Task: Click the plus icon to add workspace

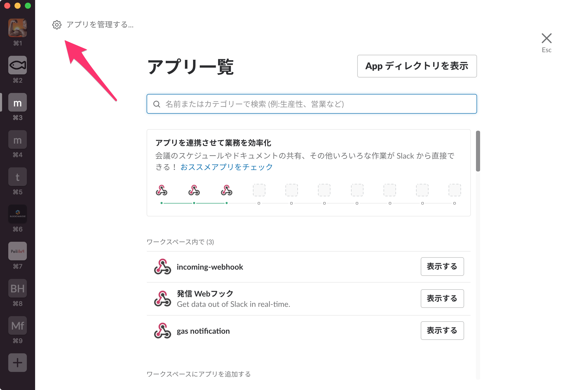Action: coord(18,363)
